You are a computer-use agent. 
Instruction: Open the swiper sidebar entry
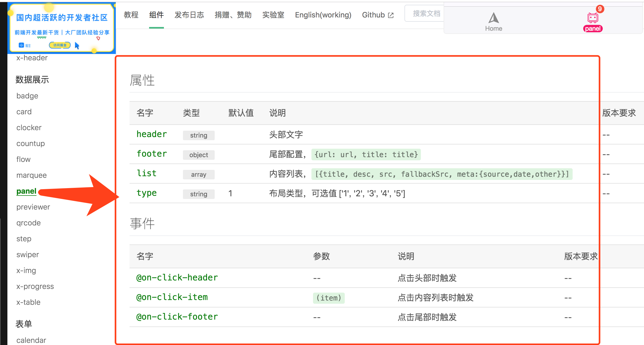(x=27, y=255)
